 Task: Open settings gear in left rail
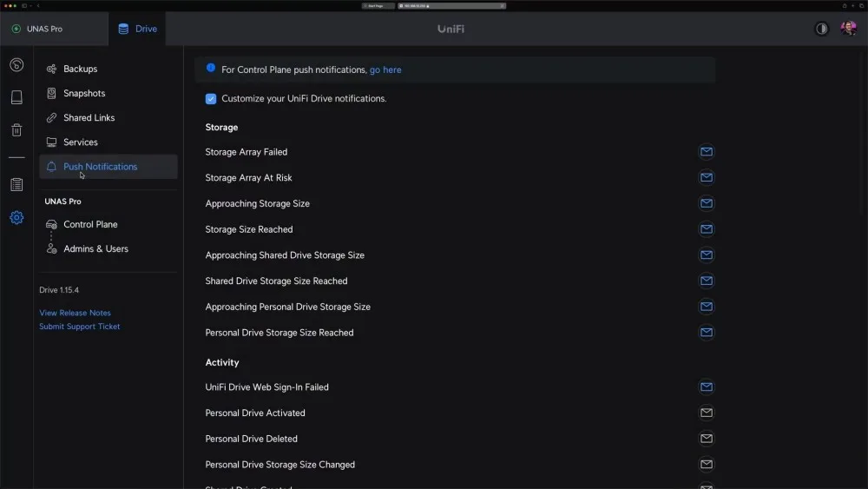point(16,217)
